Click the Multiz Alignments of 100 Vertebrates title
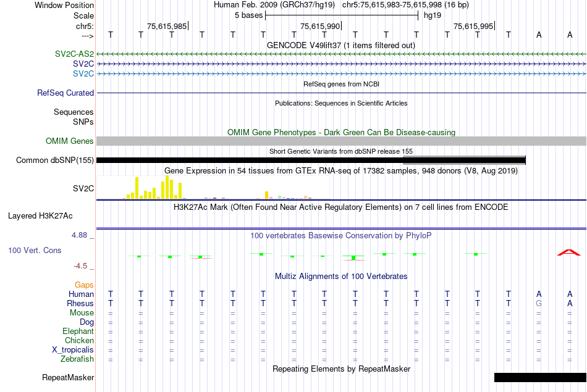587x392 pixels. 341,277
